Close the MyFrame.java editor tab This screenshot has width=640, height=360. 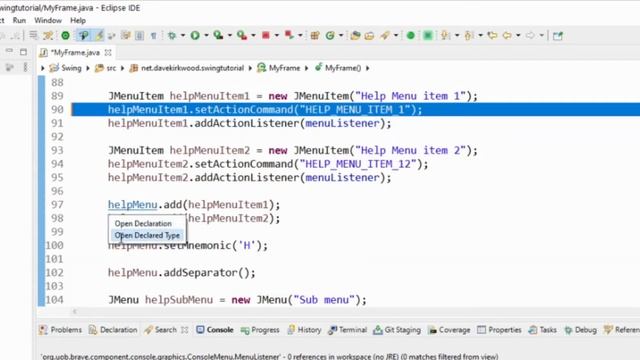[108, 53]
